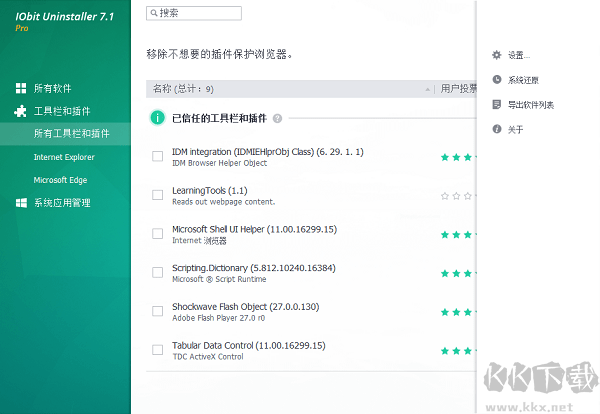The height and width of the screenshot is (414, 600).
Task: Click the 用户投票 column header
Action: point(458,89)
